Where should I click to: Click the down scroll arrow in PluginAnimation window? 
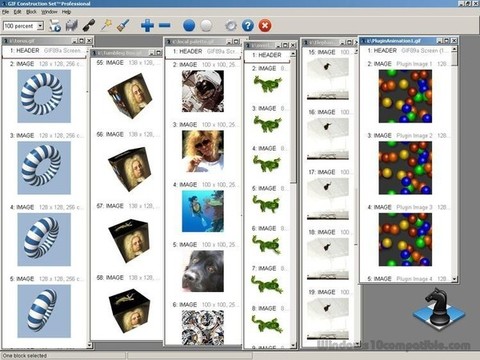[x=454, y=279]
